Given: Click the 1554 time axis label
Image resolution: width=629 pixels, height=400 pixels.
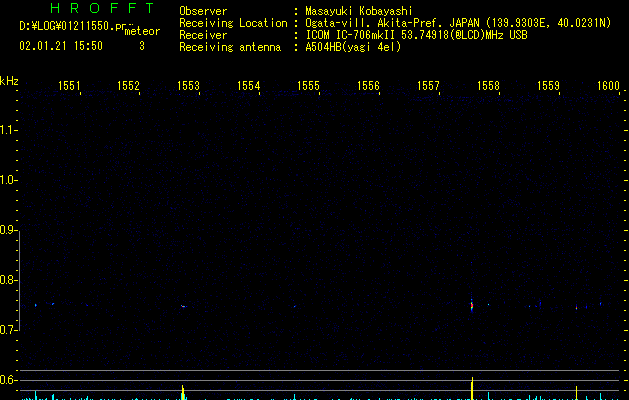Looking at the screenshot, I should [249, 86].
